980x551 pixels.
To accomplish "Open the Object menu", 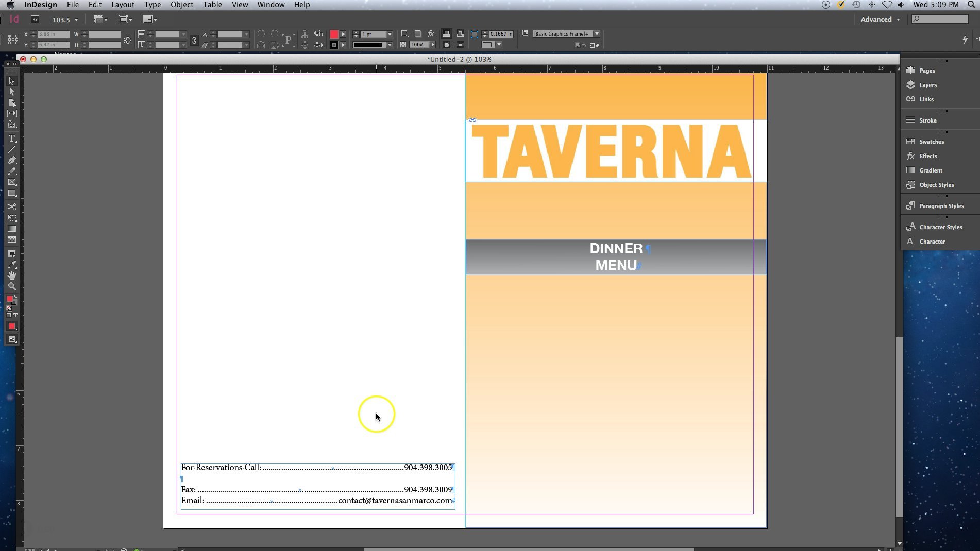I will coord(181,5).
